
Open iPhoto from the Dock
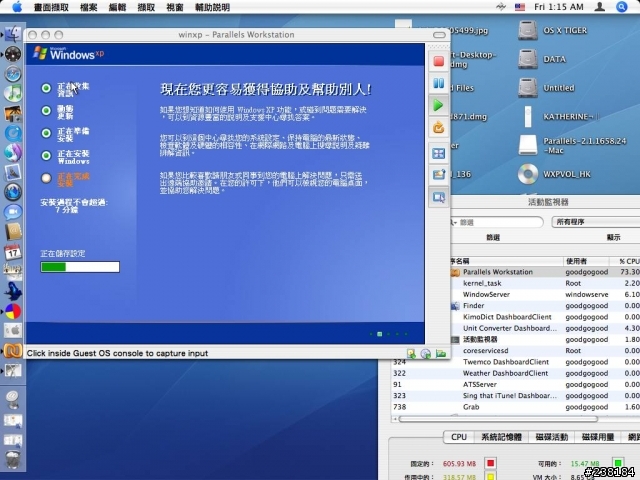13,113
